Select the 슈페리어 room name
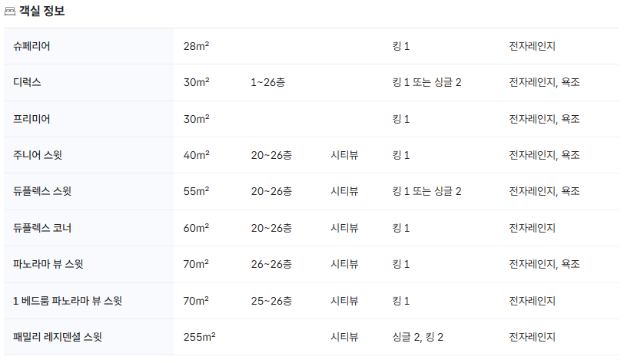The height and width of the screenshot is (363, 644). pos(32,46)
